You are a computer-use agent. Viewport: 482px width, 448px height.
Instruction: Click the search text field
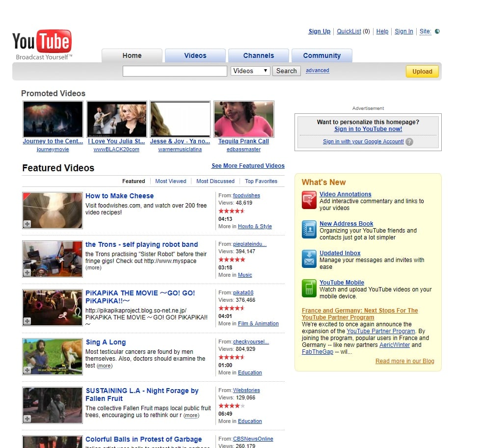pyautogui.click(x=175, y=71)
